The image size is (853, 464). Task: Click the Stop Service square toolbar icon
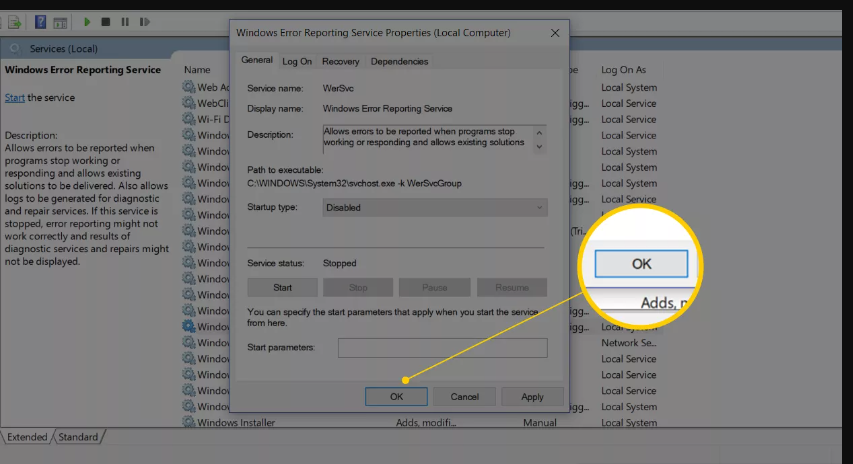(x=106, y=22)
